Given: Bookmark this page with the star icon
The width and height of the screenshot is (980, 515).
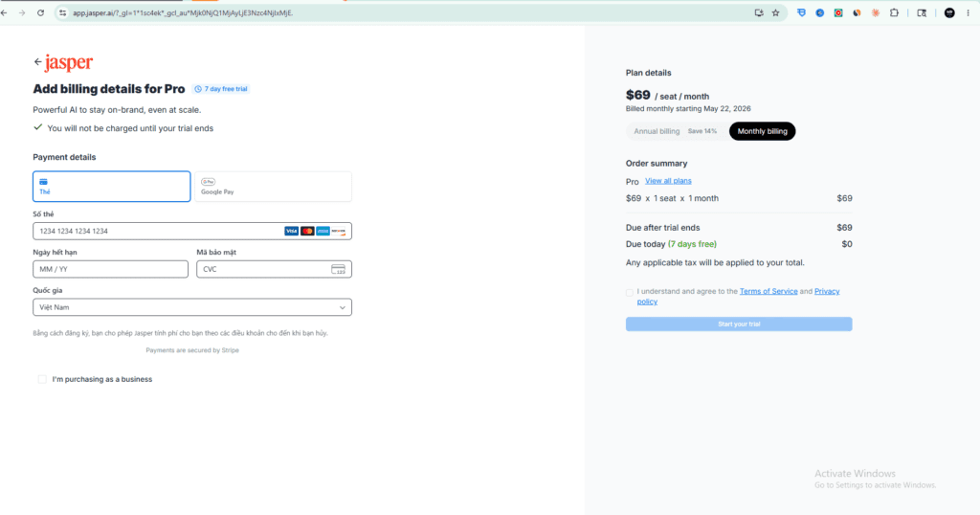Looking at the screenshot, I should [775, 12].
